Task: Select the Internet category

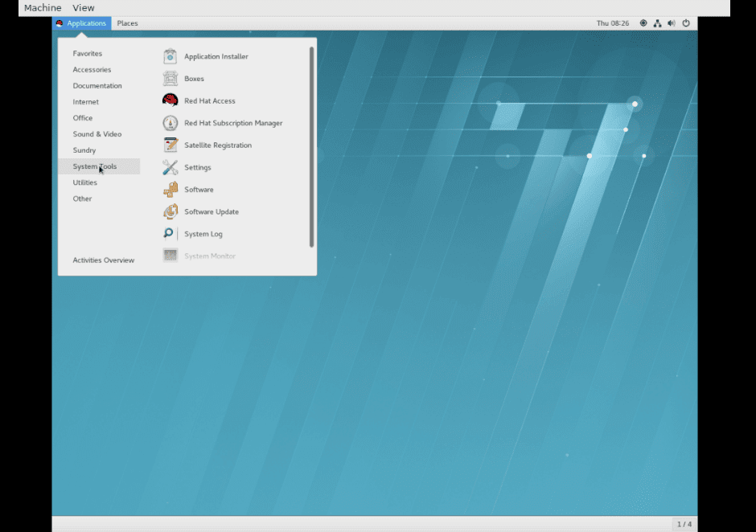Action: 86,102
